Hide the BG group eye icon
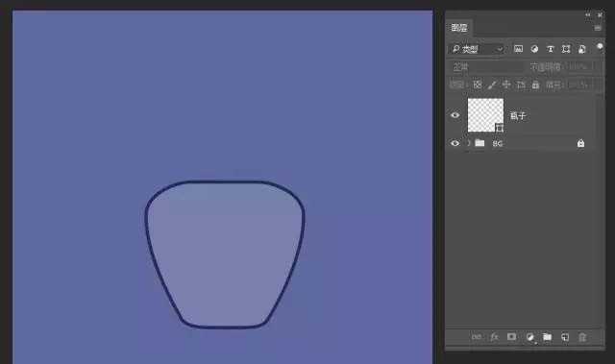The width and height of the screenshot is (615, 364). (x=455, y=143)
